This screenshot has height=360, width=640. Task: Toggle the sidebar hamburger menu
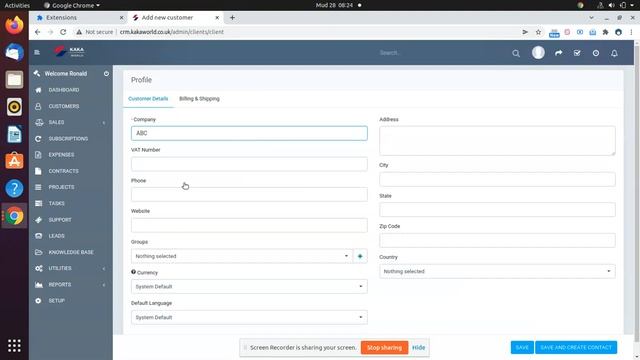37,52
